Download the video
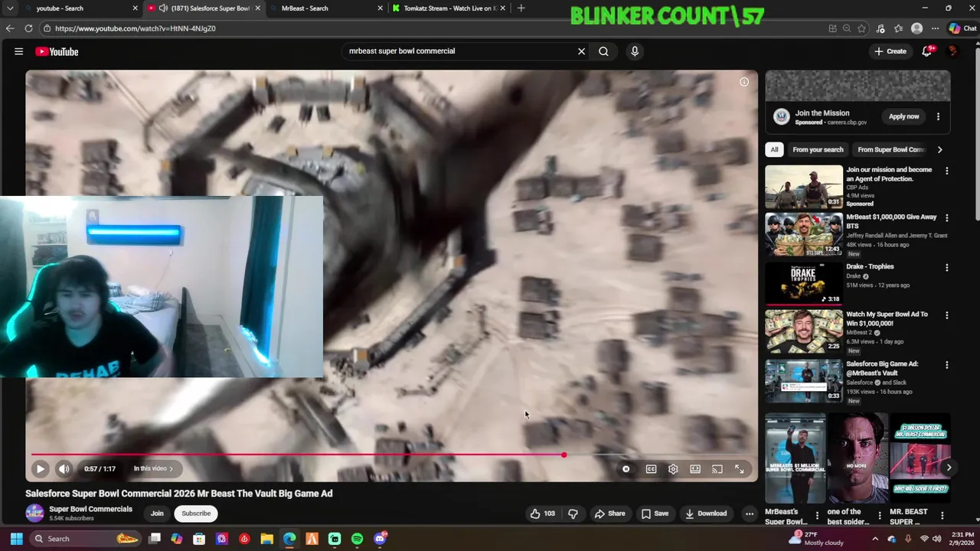980x551 pixels. (x=706, y=514)
